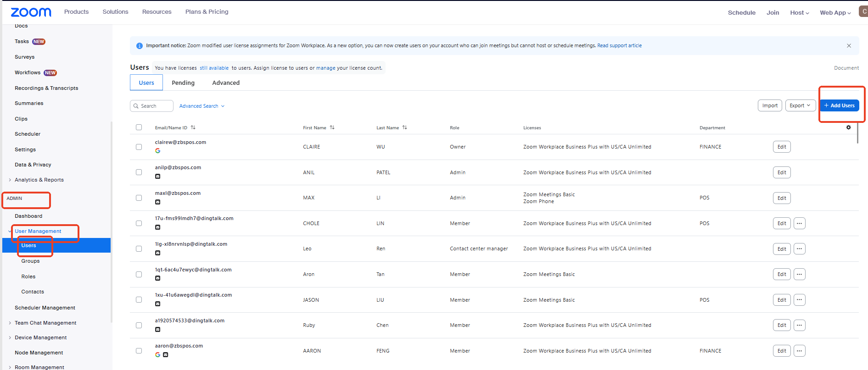This screenshot has height=370, width=868.
Task: Open more options for Leo Ren
Action: pyautogui.click(x=799, y=249)
